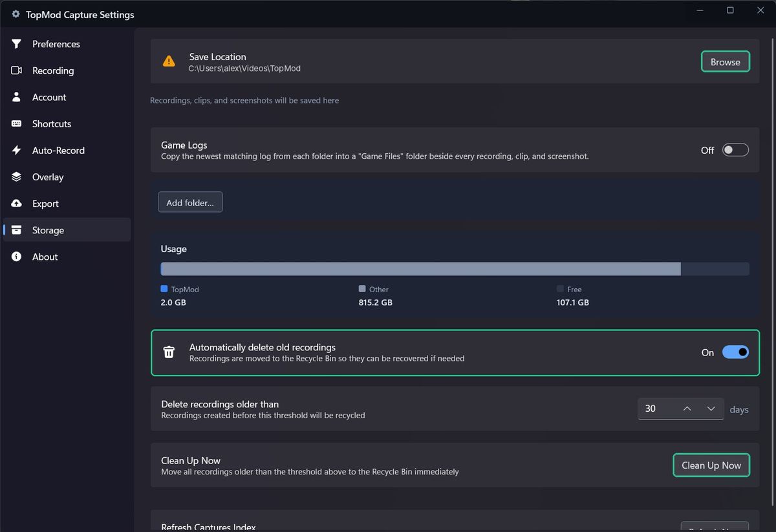Navigate to Export settings
The image size is (776, 532).
[67, 203]
